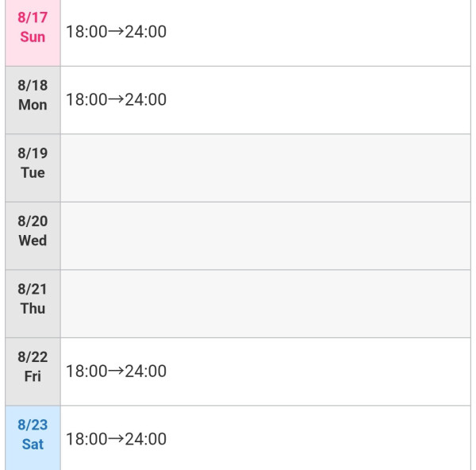The image size is (476, 470).
Task: Click Friday's 18:00→24:00 schedule text
Action: tap(116, 372)
